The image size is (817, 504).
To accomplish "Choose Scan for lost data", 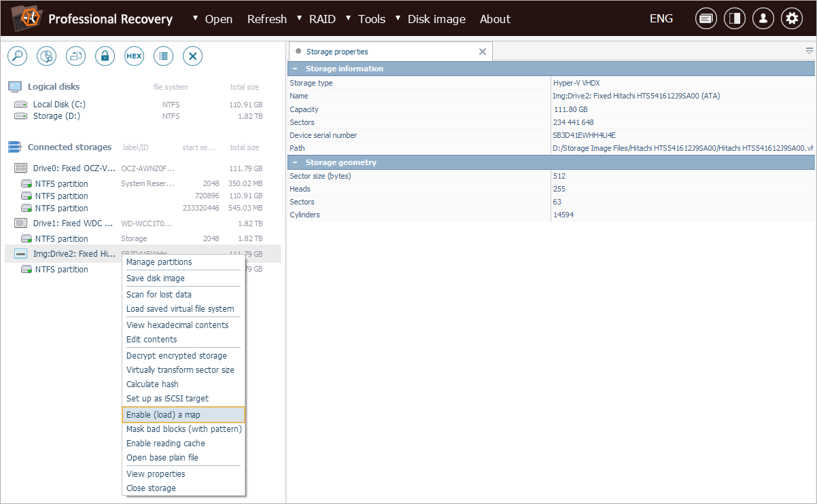I will click(184, 295).
